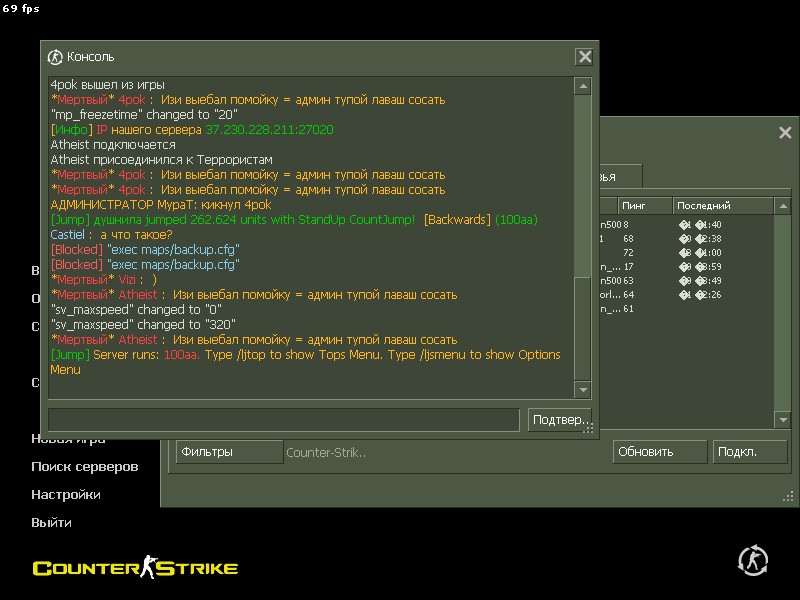
Task: Click Выйти to quit the game
Action: tap(52, 522)
